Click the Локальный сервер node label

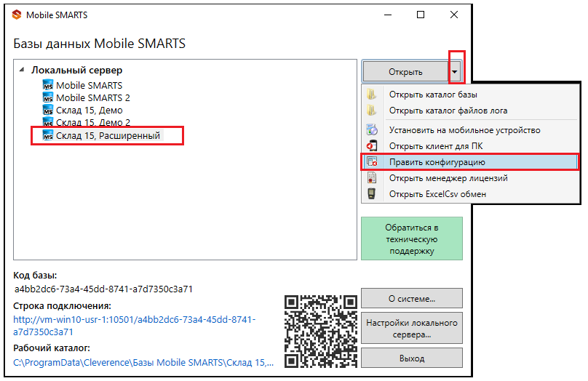click(76, 70)
